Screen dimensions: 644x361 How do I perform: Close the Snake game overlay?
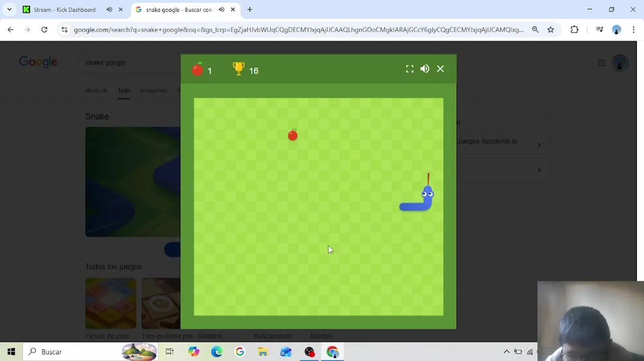click(x=440, y=69)
